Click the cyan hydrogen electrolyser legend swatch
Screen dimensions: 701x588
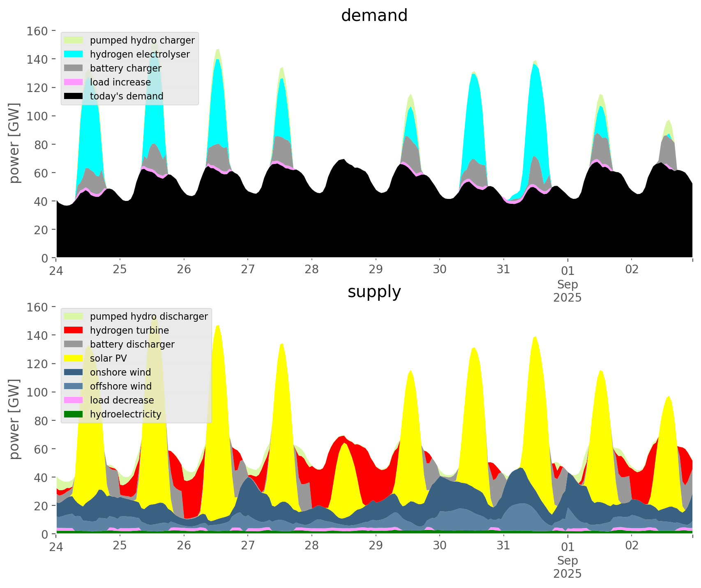tap(74, 54)
